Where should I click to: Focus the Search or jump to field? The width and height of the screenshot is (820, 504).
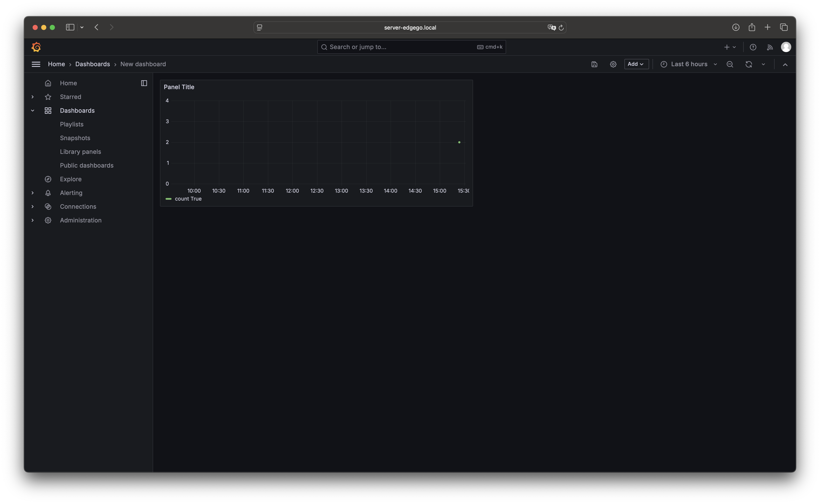point(400,47)
